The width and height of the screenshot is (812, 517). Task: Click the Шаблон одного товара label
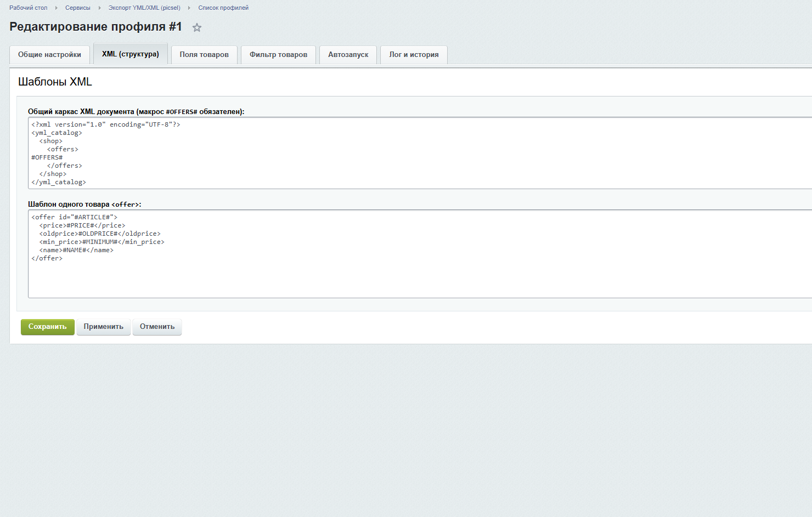(x=84, y=204)
